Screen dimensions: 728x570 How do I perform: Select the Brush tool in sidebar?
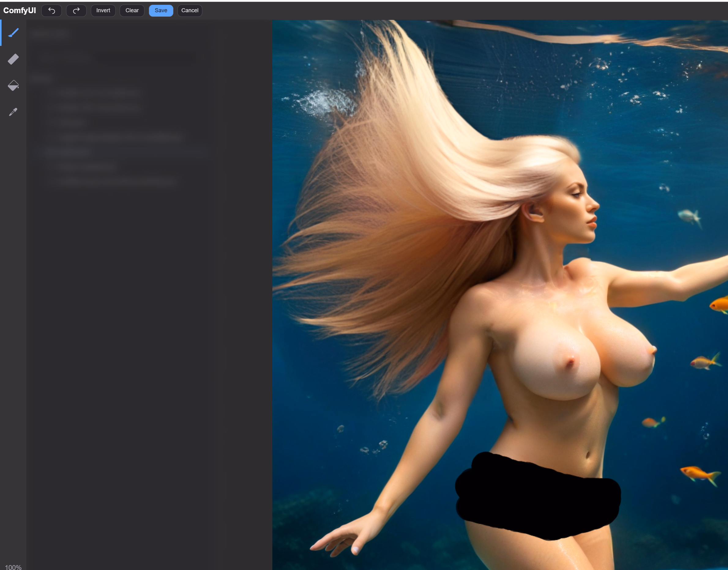tap(13, 33)
